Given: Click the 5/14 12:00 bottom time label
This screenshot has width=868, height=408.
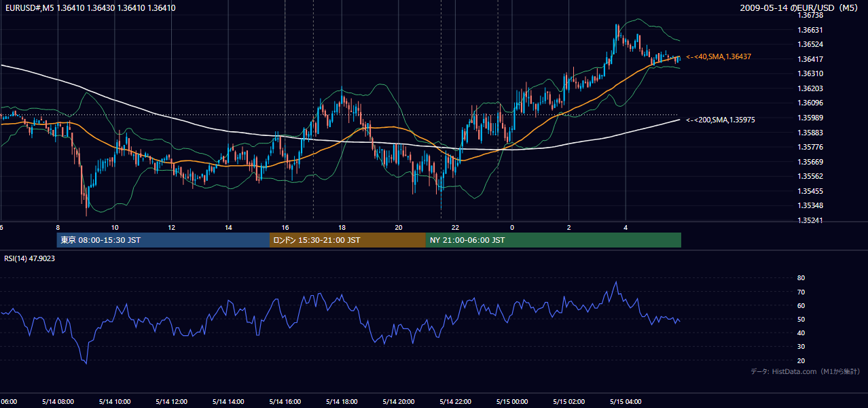Looking at the screenshot, I should (x=171, y=402).
